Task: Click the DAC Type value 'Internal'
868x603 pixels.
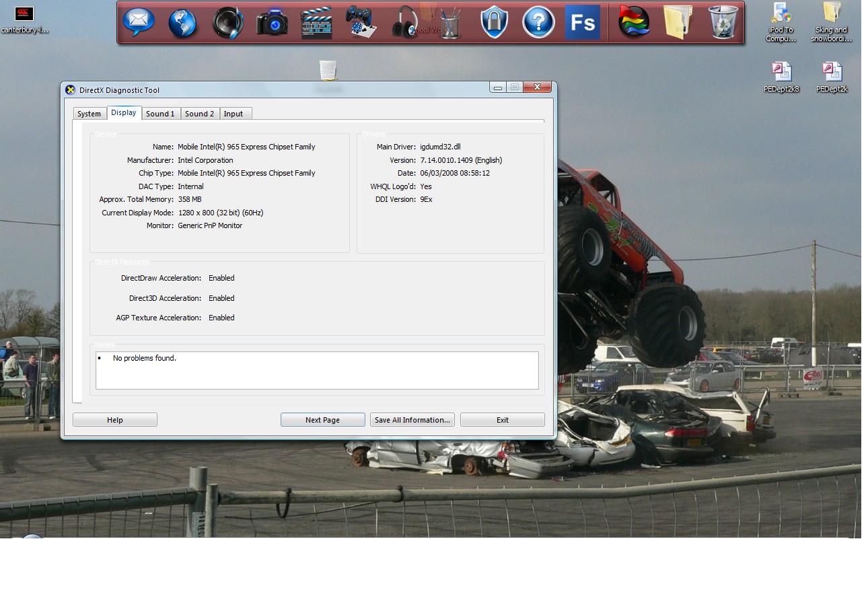Action: pos(190,186)
